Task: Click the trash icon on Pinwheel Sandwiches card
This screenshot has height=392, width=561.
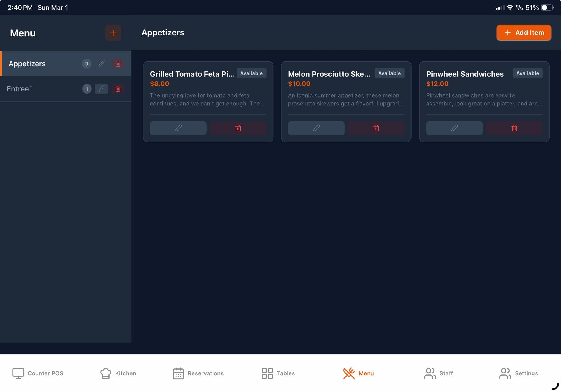Action: (514, 128)
